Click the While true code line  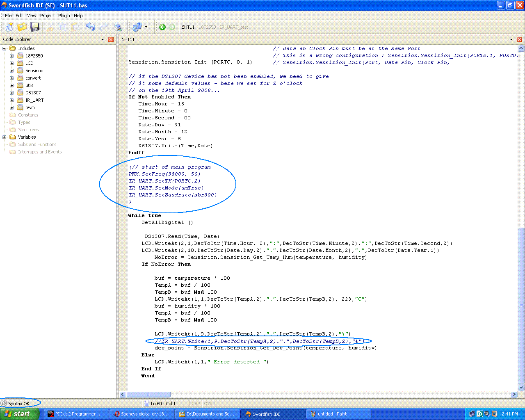(145, 215)
